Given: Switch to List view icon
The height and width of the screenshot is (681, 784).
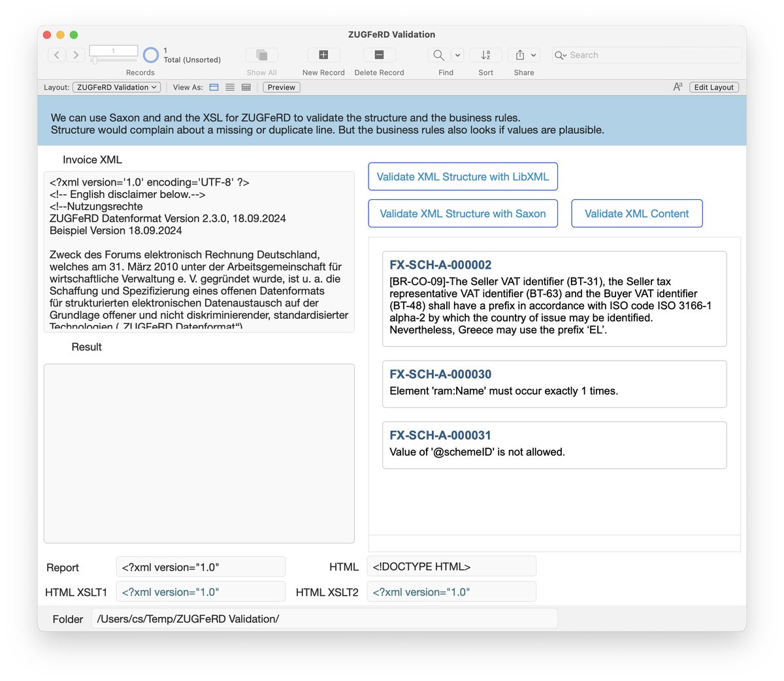Looking at the screenshot, I should pos(230,87).
